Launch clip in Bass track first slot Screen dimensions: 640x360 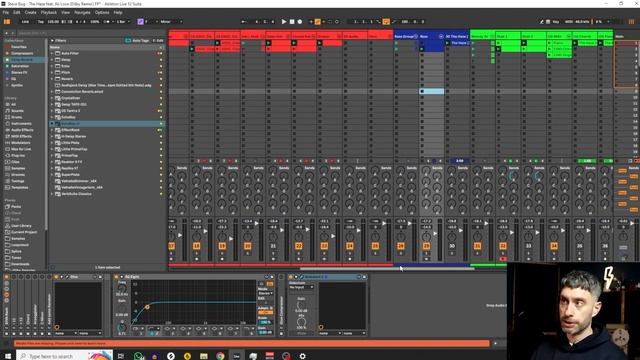point(422,43)
